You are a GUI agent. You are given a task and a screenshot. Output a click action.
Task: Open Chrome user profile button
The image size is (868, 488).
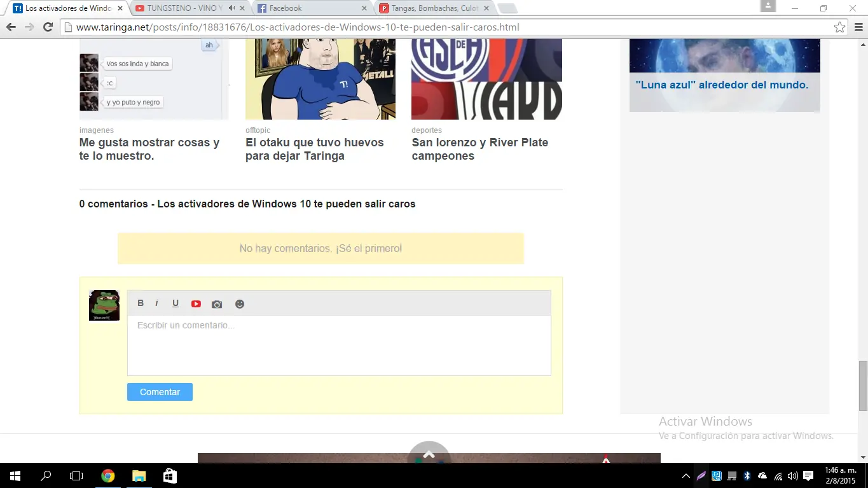(x=768, y=6)
